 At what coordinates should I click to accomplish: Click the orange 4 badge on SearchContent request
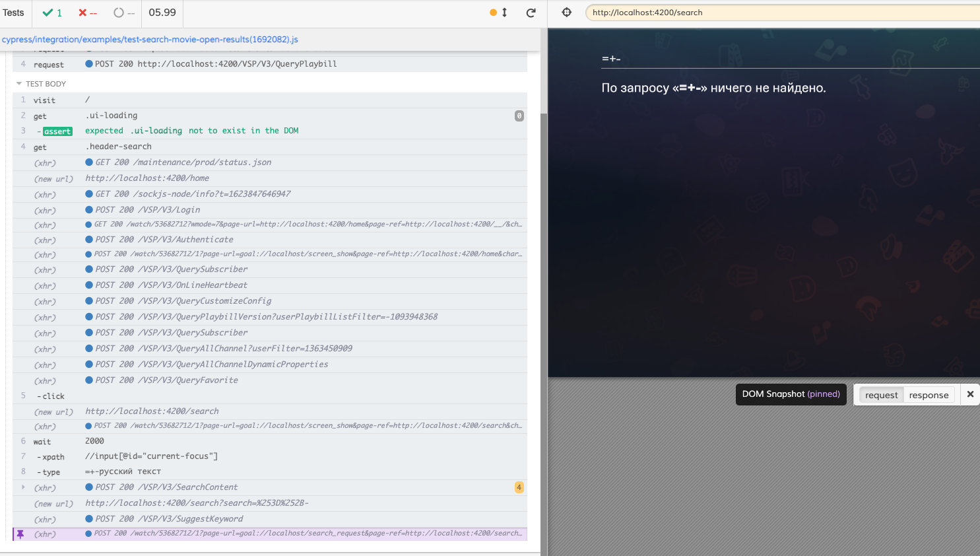(519, 487)
